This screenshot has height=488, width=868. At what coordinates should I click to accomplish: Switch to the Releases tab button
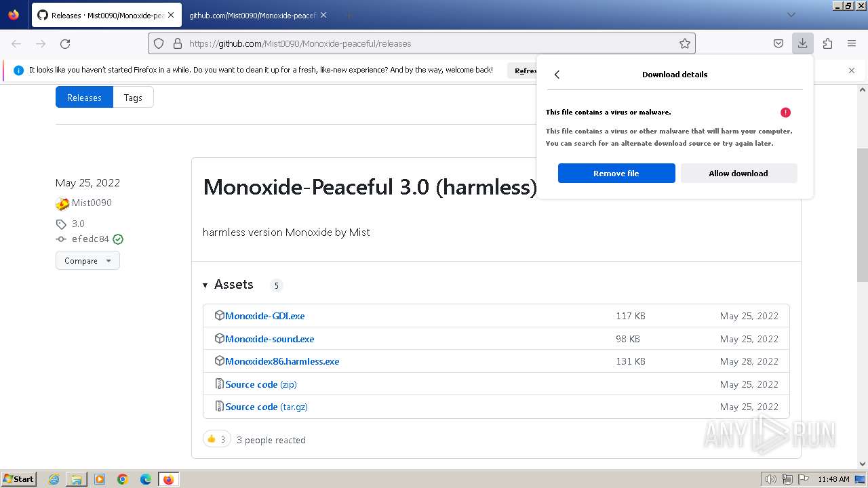84,98
